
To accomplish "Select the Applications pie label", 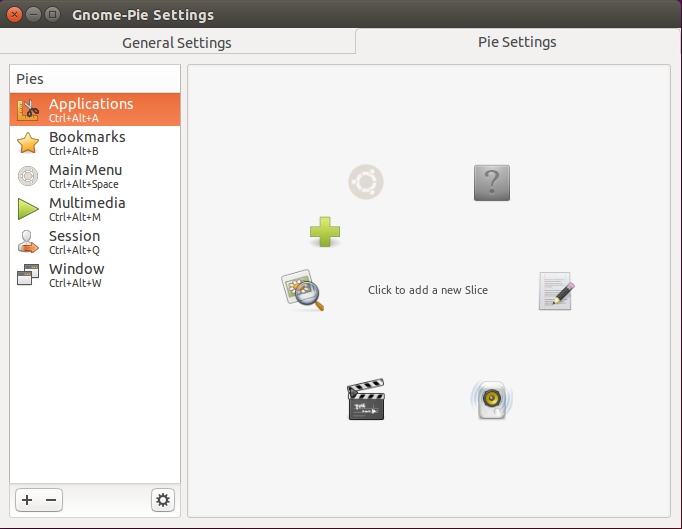I will pyautogui.click(x=91, y=104).
